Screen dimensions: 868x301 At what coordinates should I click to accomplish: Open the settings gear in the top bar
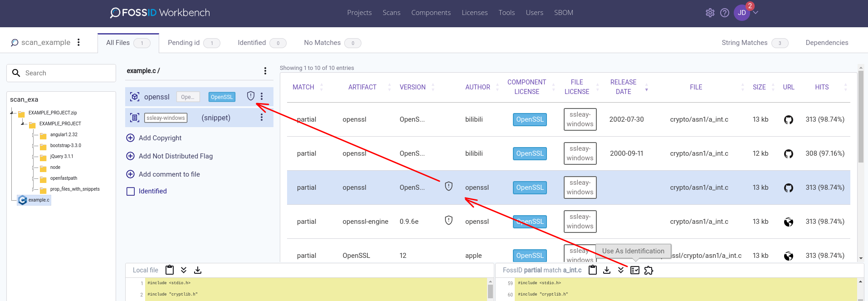click(x=710, y=13)
